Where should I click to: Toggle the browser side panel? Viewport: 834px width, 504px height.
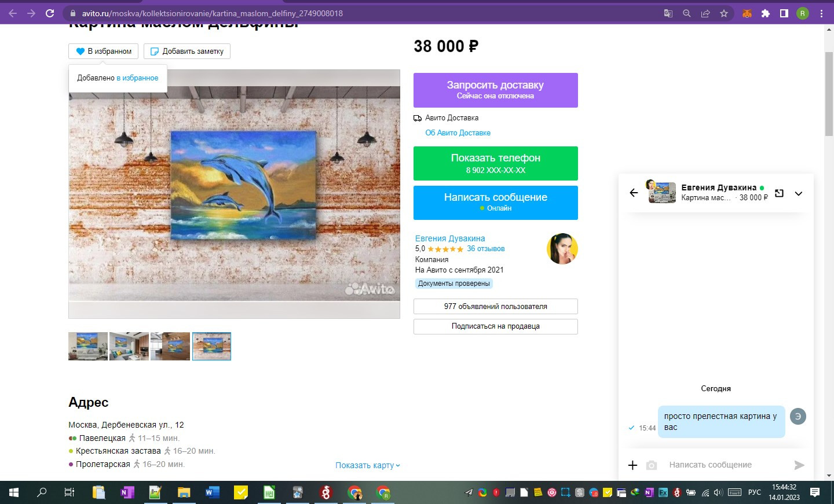click(784, 13)
